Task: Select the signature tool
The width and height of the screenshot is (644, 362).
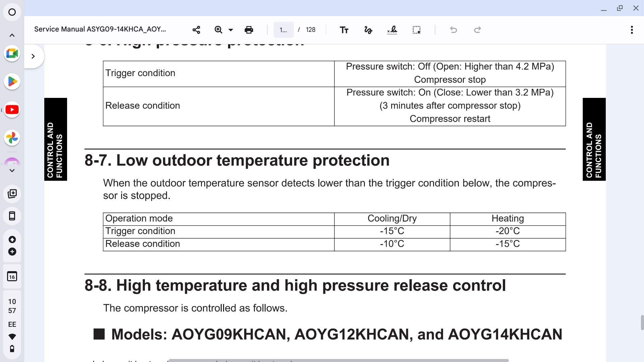Action: click(392, 30)
